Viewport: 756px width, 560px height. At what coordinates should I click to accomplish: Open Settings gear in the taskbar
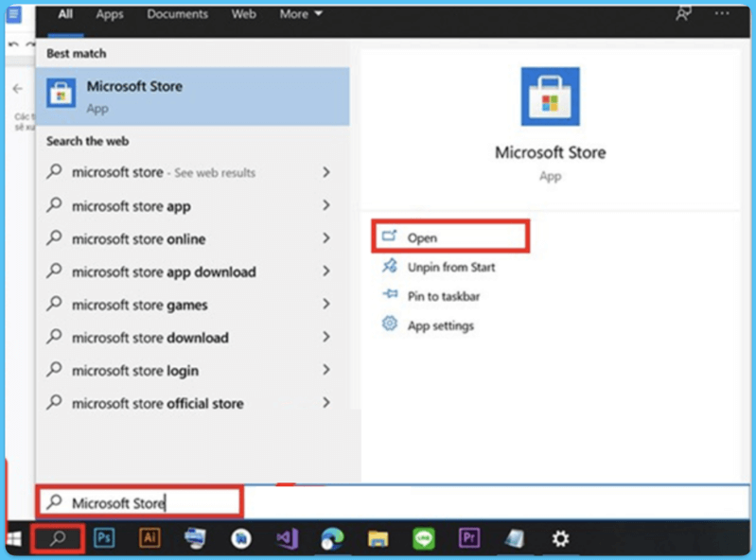pyautogui.click(x=560, y=538)
